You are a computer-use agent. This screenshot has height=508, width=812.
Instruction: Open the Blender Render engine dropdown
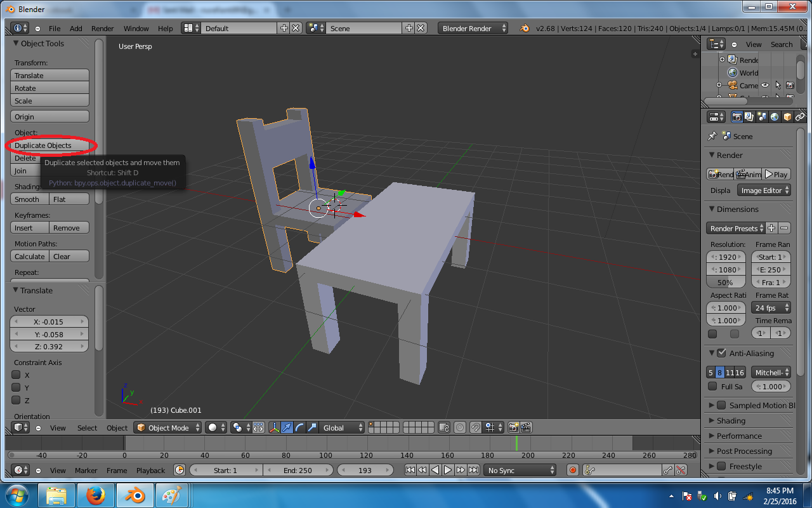(x=473, y=28)
